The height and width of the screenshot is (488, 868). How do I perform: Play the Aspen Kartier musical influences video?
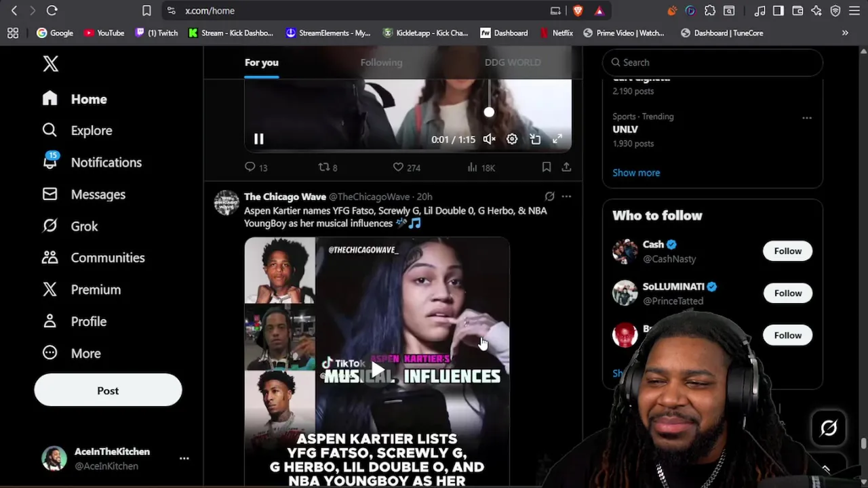pos(377,370)
